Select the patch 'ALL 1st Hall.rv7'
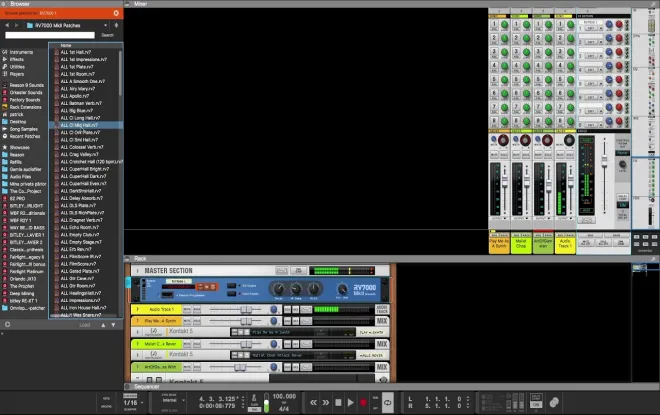Viewport: 660px width, 415px height. click(76, 52)
